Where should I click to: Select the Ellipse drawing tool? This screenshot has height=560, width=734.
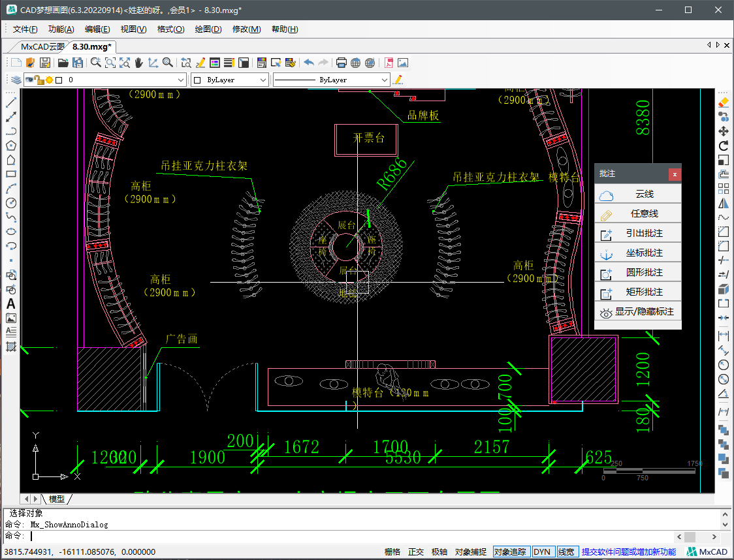[x=10, y=232]
